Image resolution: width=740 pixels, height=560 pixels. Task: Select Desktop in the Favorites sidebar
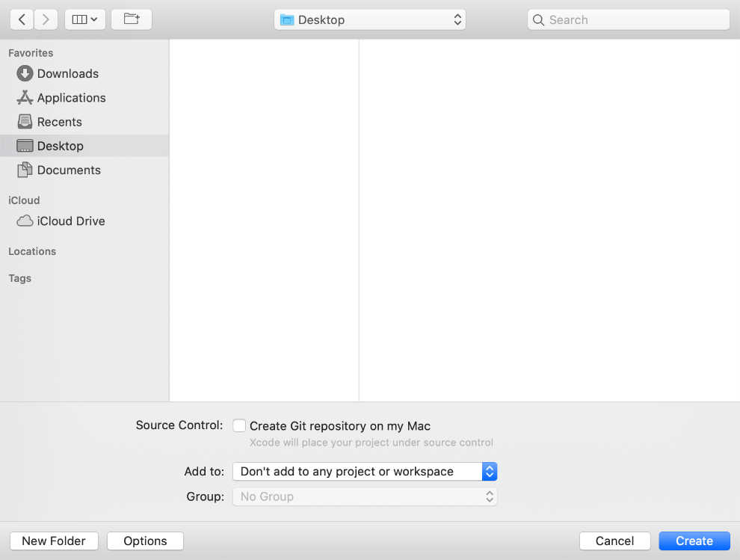tap(60, 146)
